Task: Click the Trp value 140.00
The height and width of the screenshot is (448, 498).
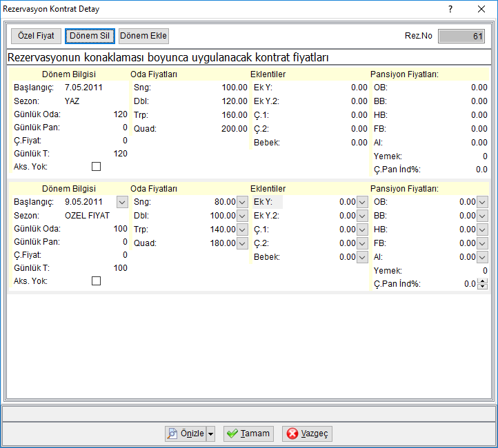Action: click(223, 230)
